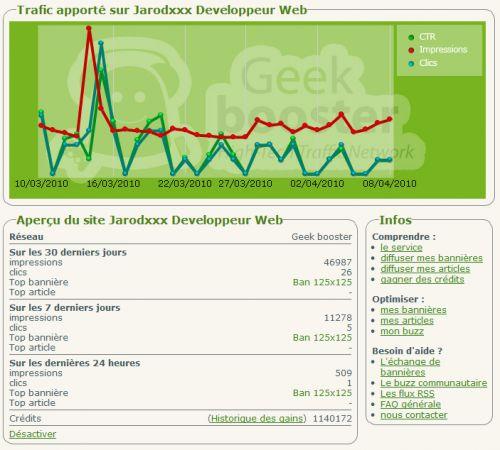Open 'Le buzz communautaire' help link
This screenshot has width=500, height=450.
(434, 383)
